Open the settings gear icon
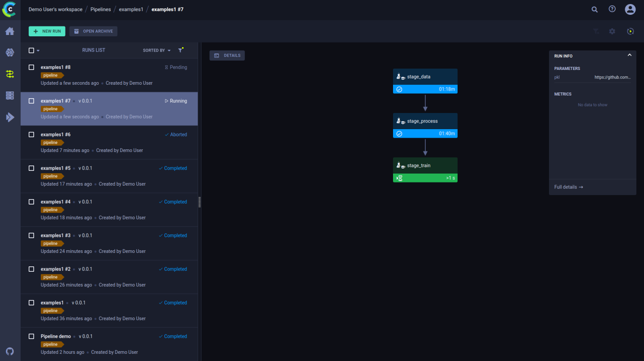 tap(612, 31)
